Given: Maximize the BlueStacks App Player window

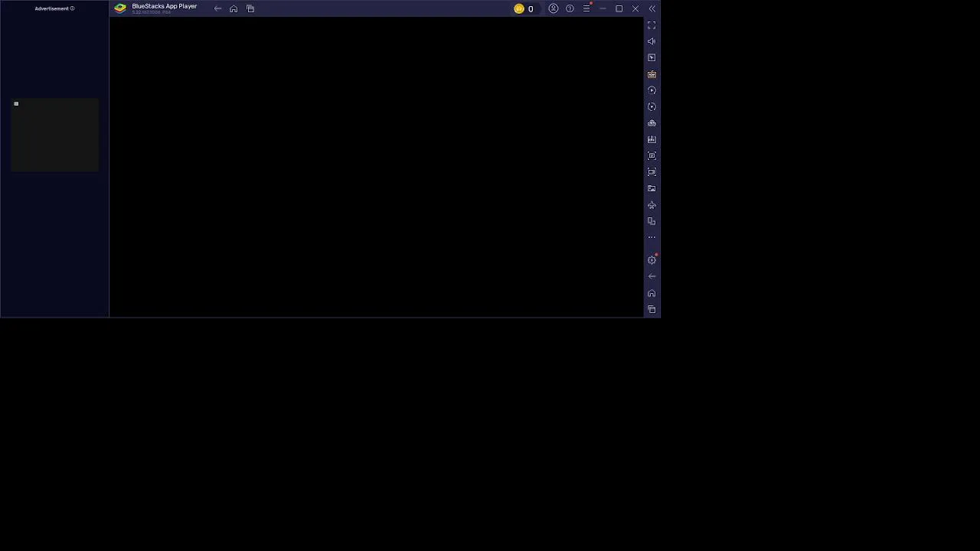Looking at the screenshot, I should point(619,8).
